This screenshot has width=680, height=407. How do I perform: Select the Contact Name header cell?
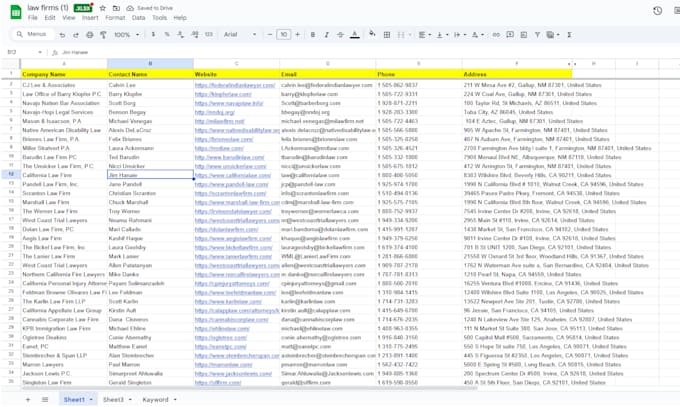(150, 74)
